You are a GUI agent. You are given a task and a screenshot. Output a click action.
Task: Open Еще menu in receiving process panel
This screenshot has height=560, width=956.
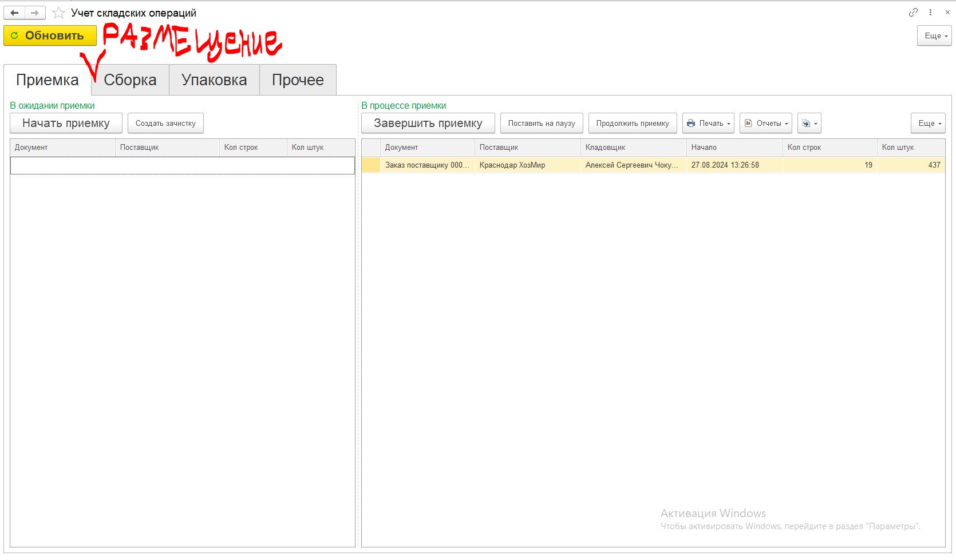click(x=928, y=123)
